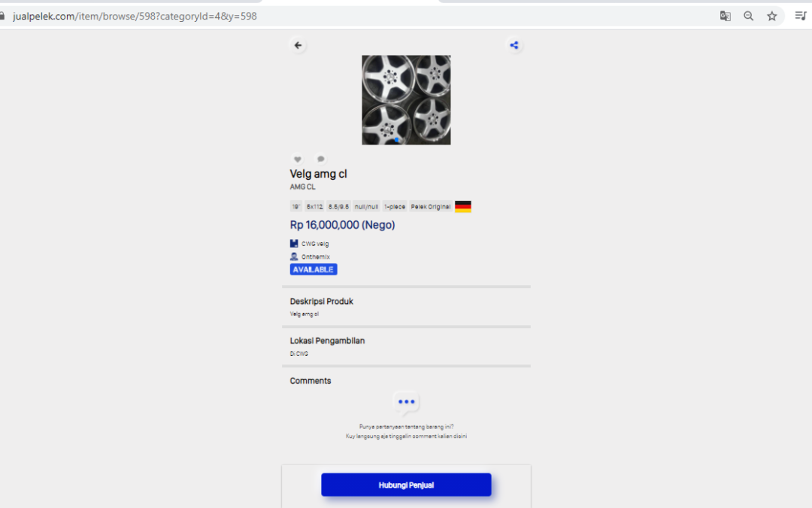Screen dimensions: 812x508
Task: Click the AVAILABLE status badge
Action: point(314,269)
